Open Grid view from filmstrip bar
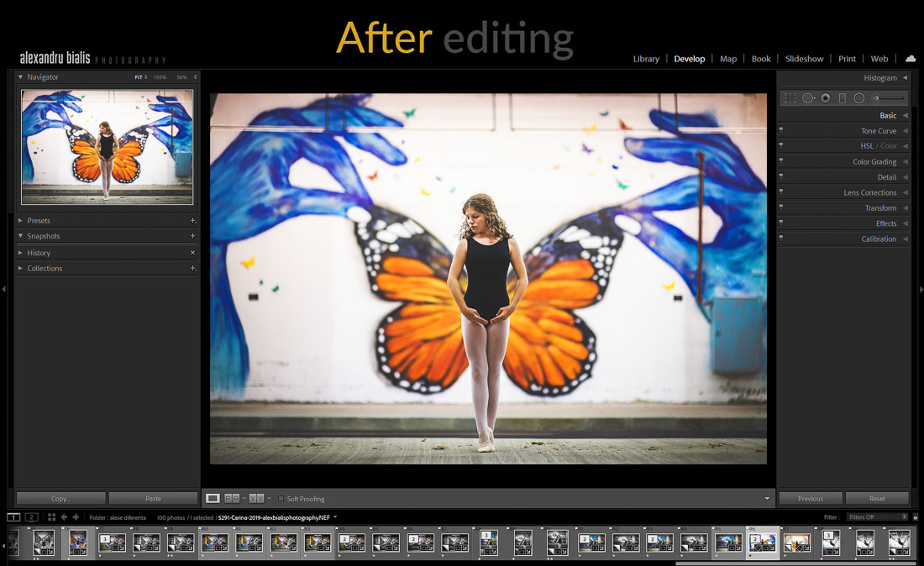 (x=51, y=517)
